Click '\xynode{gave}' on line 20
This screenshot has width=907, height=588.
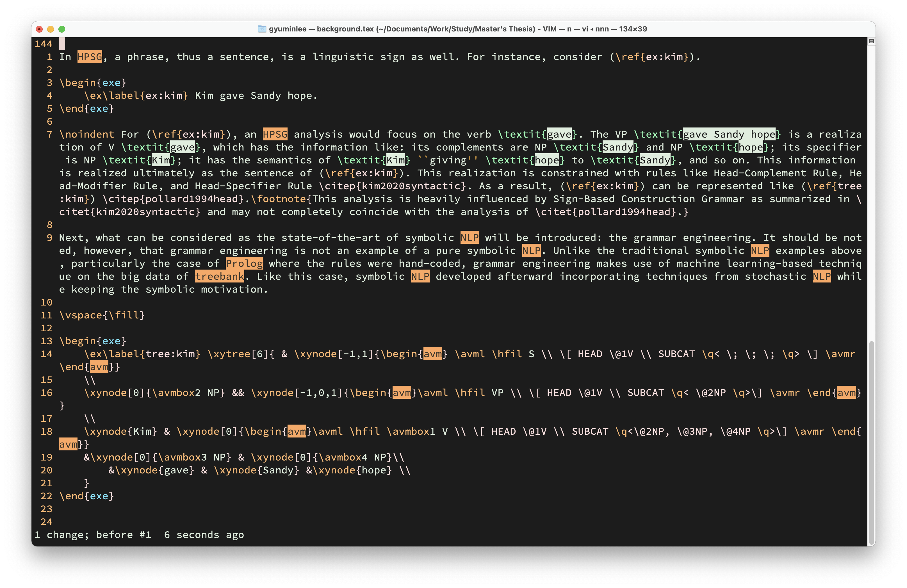(154, 471)
